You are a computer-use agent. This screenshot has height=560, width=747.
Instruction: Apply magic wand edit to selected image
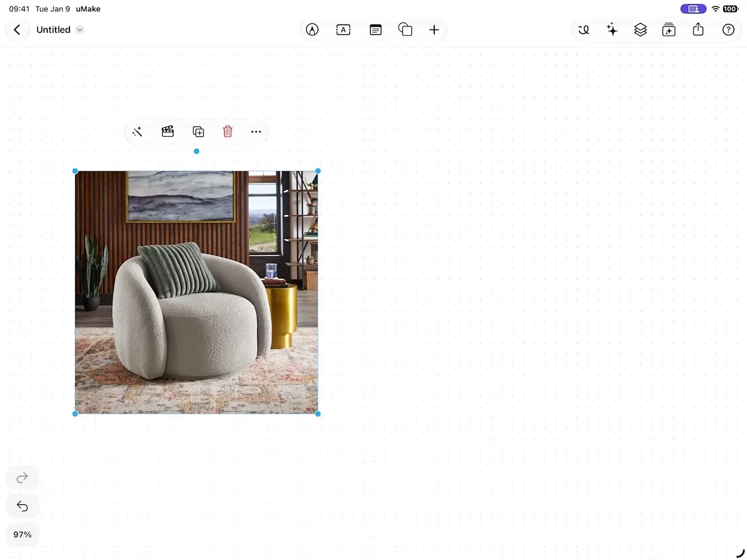coord(137,132)
